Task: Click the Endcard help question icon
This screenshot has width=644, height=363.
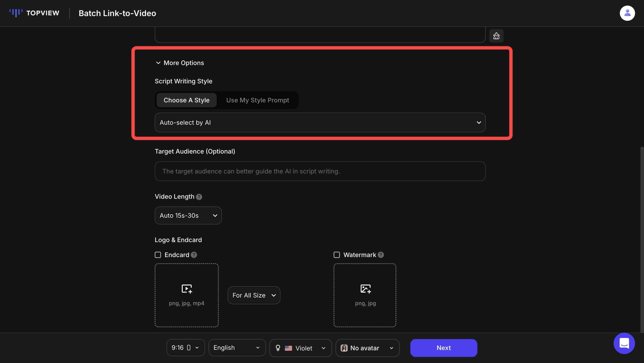Action: point(194,255)
